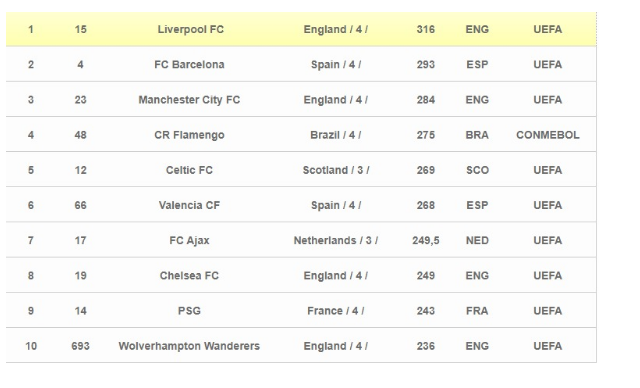Click the 249,5 points value
This screenshot has width=640, height=388.
click(x=425, y=240)
